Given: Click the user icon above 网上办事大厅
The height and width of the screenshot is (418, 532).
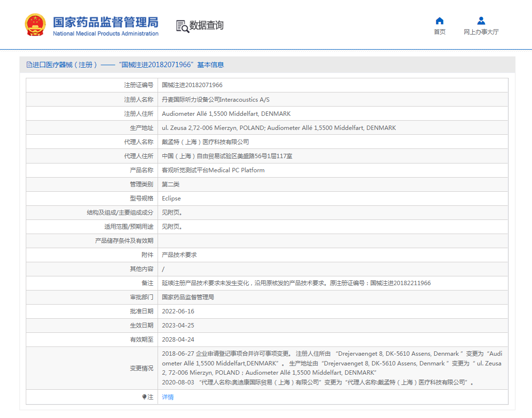Looking at the screenshot, I should [x=481, y=20].
